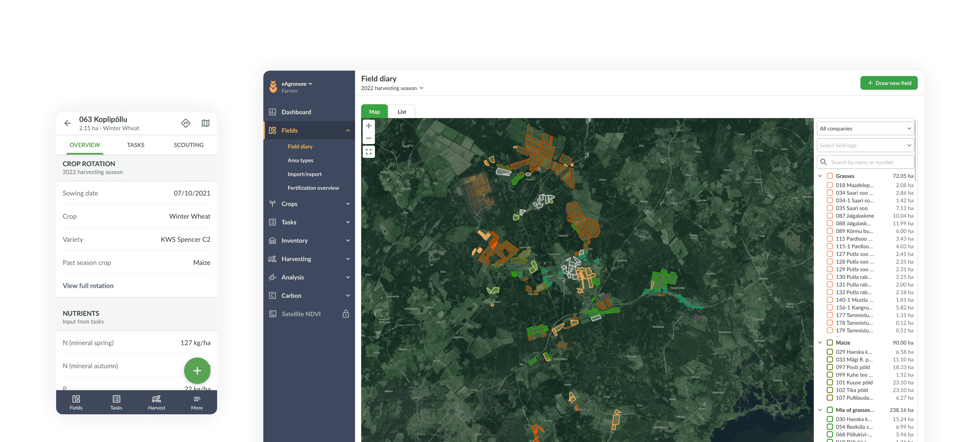Check the Grasses group checkbox
Viewport: 980px width, 442px height.
pyautogui.click(x=830, y=176)
